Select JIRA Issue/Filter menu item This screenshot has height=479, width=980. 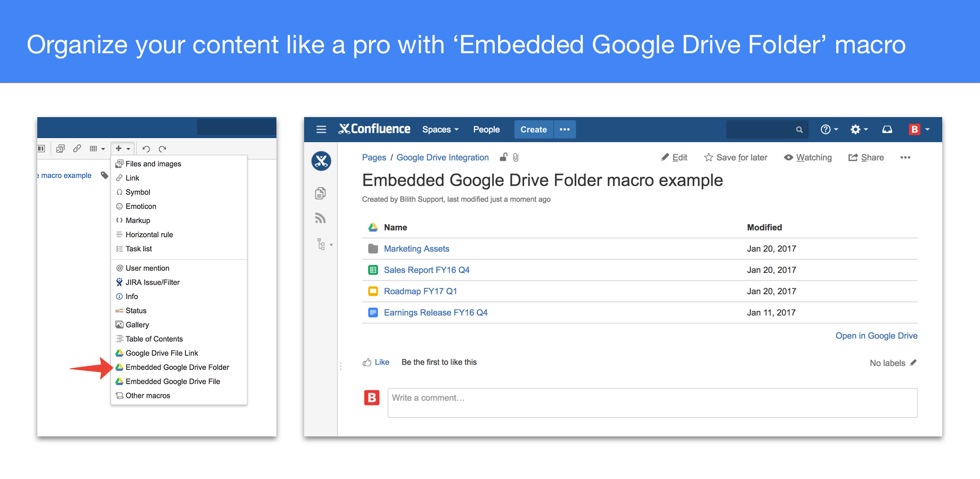pyautogui.click(x=179, y=283)
